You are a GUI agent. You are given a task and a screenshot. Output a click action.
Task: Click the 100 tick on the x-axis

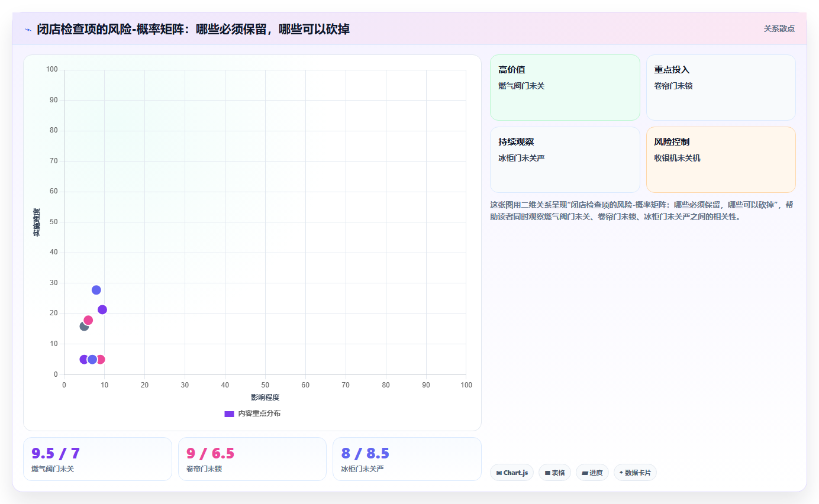466,385
